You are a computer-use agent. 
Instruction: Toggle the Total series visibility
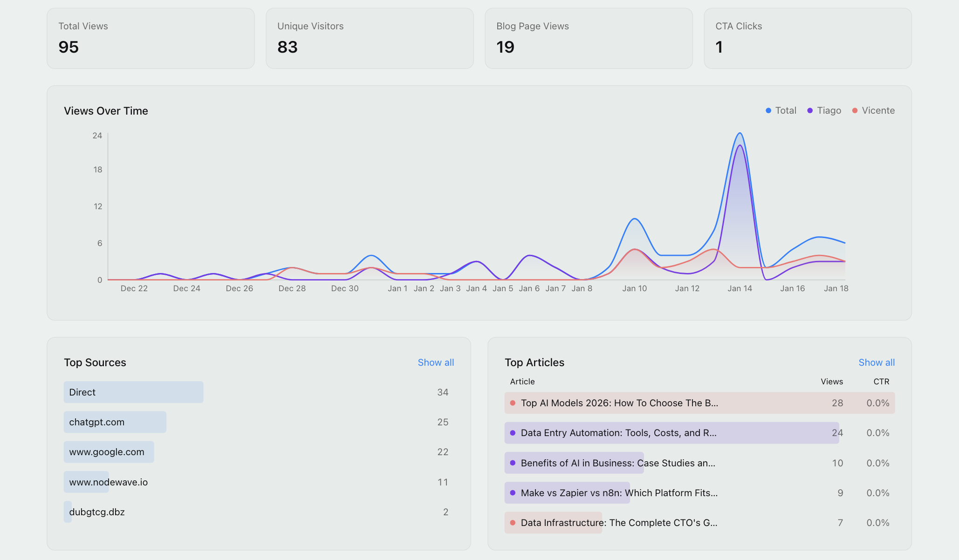tap(781, 110)
